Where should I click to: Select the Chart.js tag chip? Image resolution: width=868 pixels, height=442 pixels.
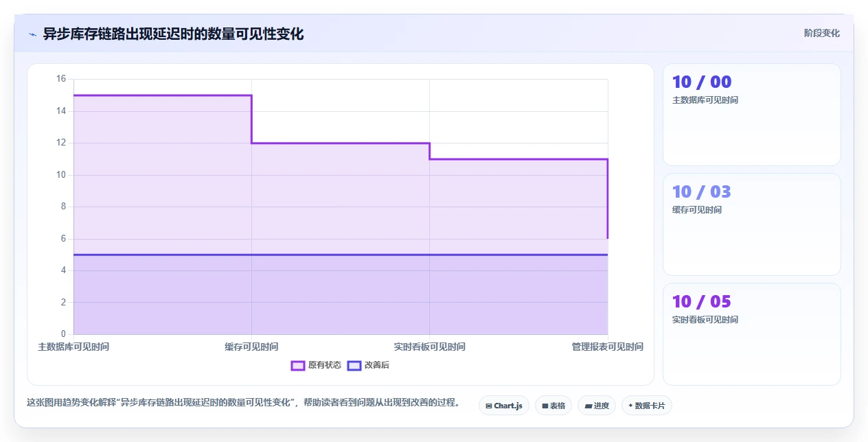click(504, 406)
